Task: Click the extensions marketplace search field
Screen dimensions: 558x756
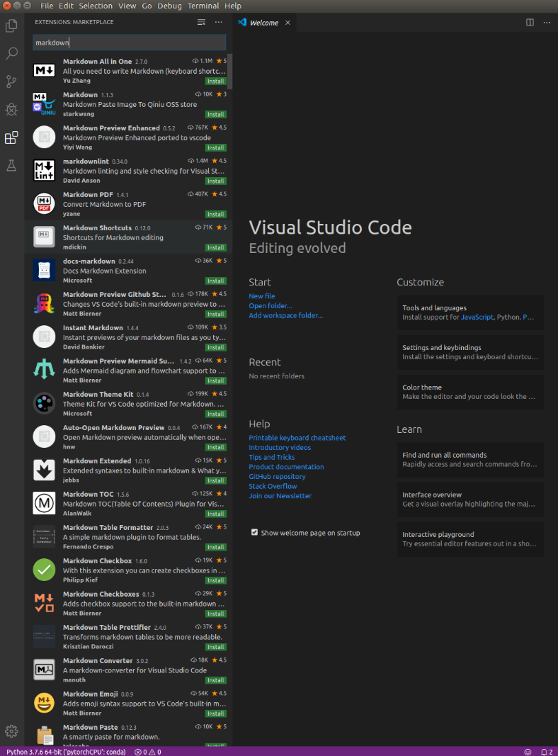Action: [x=129, y=43]
